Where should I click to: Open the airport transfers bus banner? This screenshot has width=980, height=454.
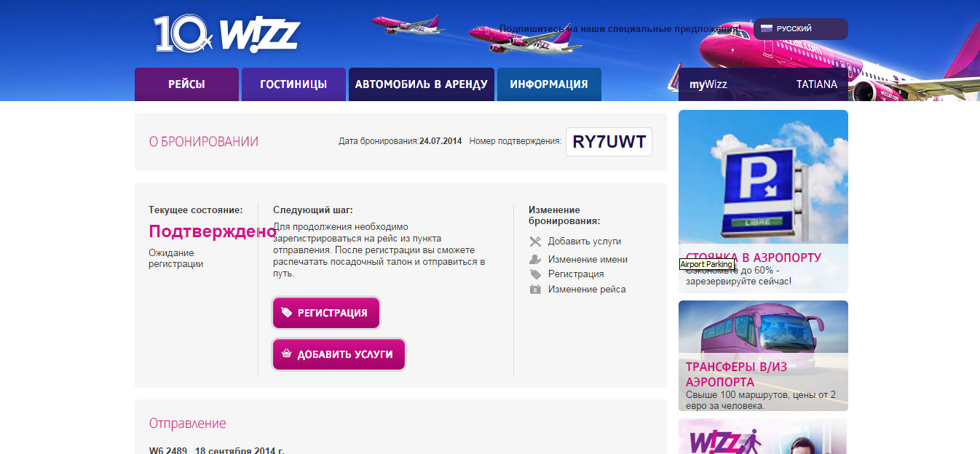[763, 356]
